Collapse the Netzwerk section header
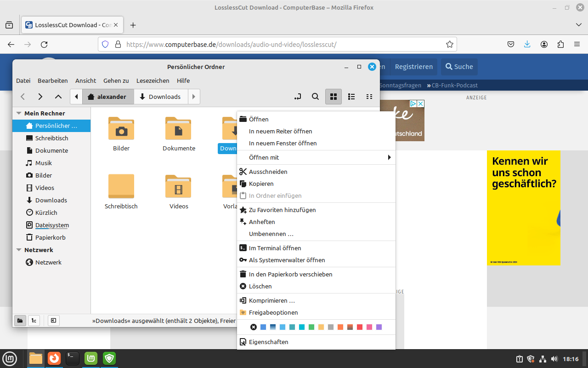This screenshot has height=368, width=588. click(19, 250)
